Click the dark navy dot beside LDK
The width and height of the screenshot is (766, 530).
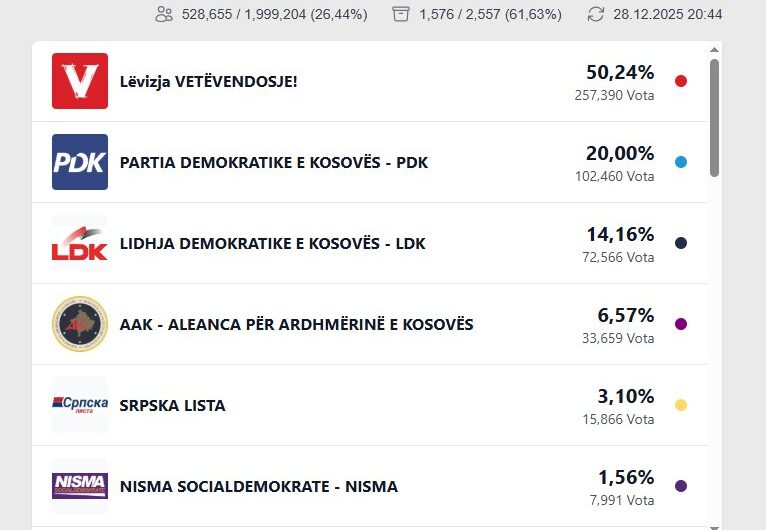click(681, 243)
